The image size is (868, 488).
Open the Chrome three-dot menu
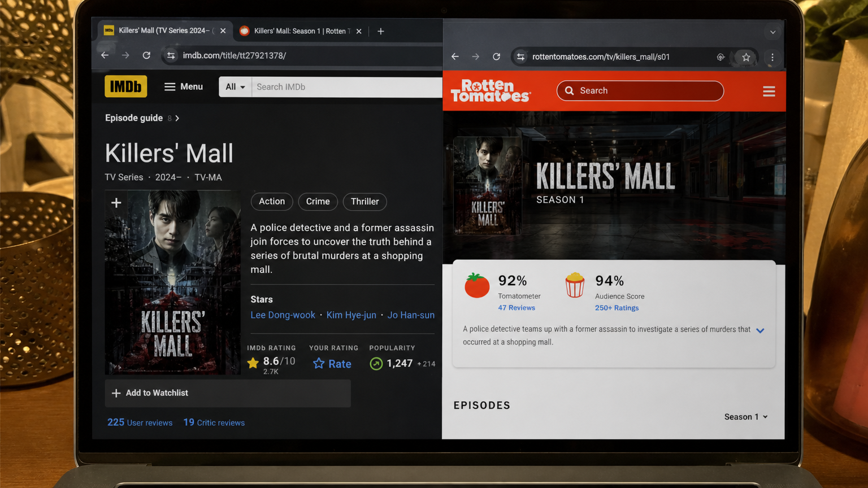point(772,57)
